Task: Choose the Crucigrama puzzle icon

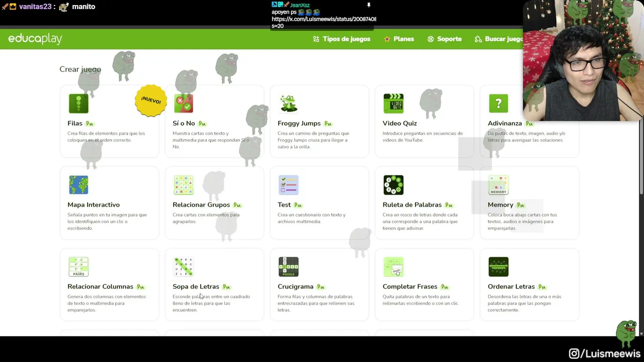Action: pos(288,267)
